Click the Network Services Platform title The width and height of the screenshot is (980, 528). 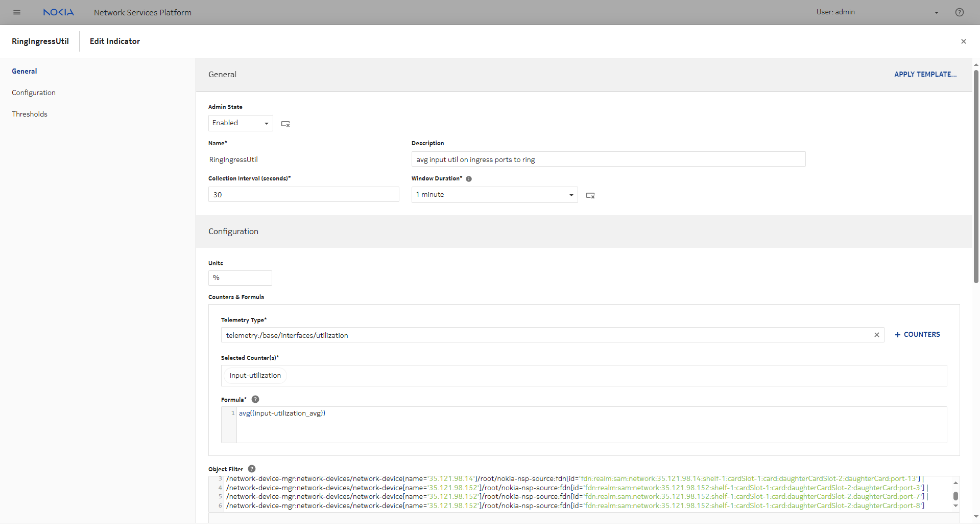(x=142, y=12)
